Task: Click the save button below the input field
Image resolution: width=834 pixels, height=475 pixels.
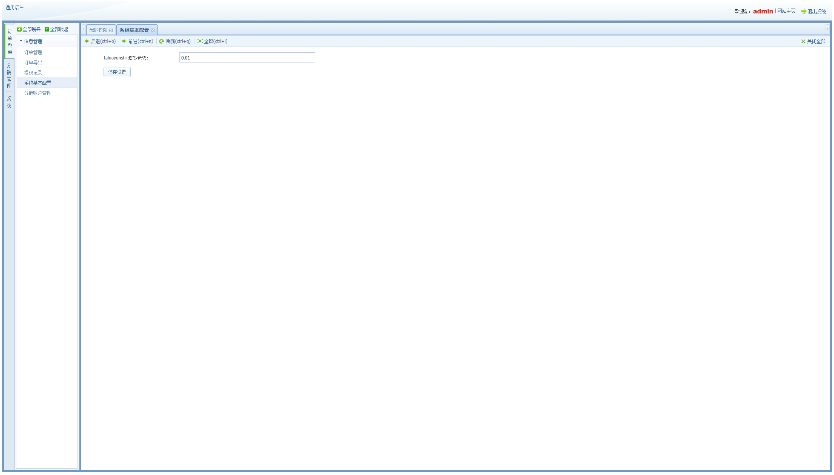Action: tap(116, 72)
